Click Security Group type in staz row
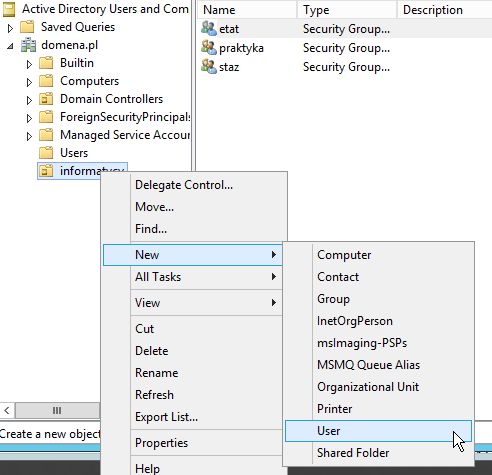This screenshot has width=492, height=475. pos(346,67)
